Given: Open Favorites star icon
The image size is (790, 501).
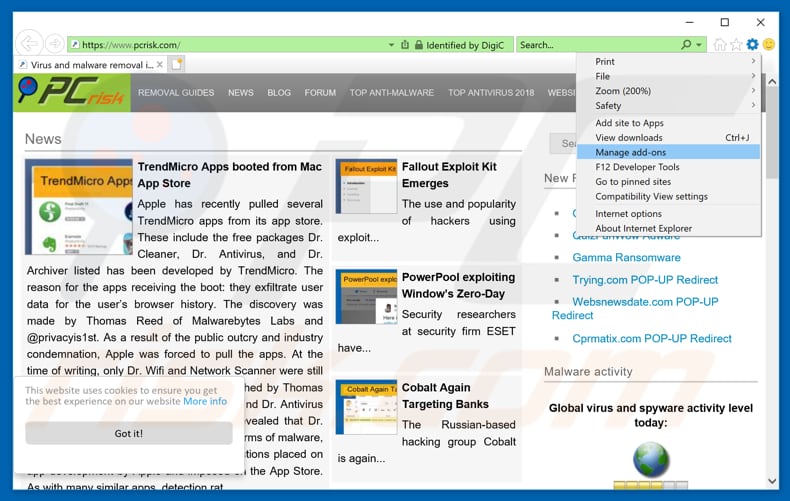Looking at the screenshot, I should tap(736, 44).
